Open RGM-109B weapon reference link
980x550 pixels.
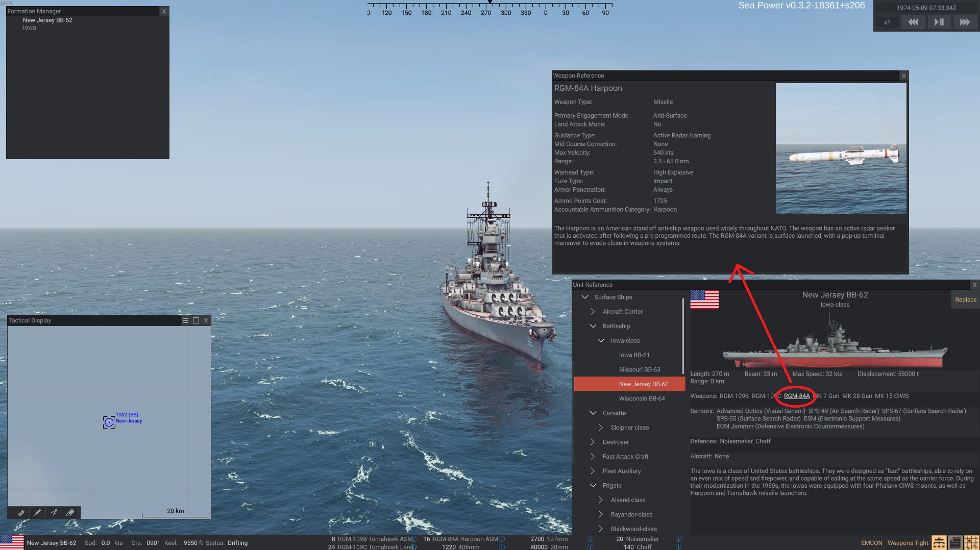734,396
